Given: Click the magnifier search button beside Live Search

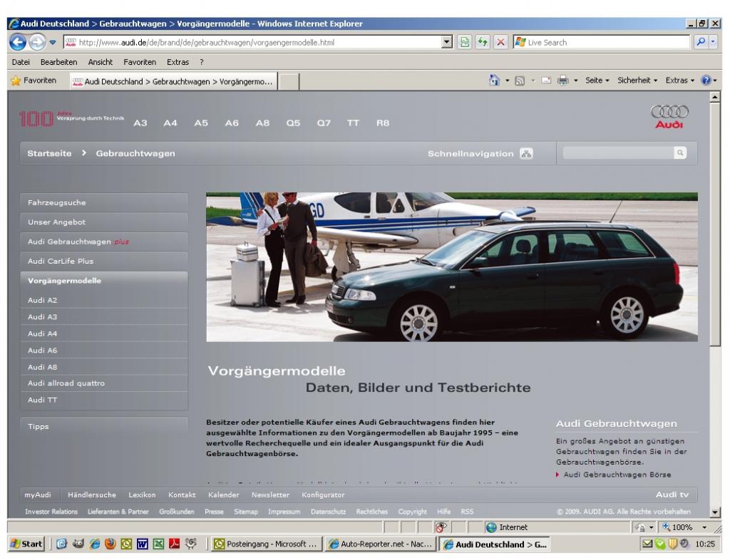Looking at the screenshot, I should pyautogui.click(x=700, y=42).
